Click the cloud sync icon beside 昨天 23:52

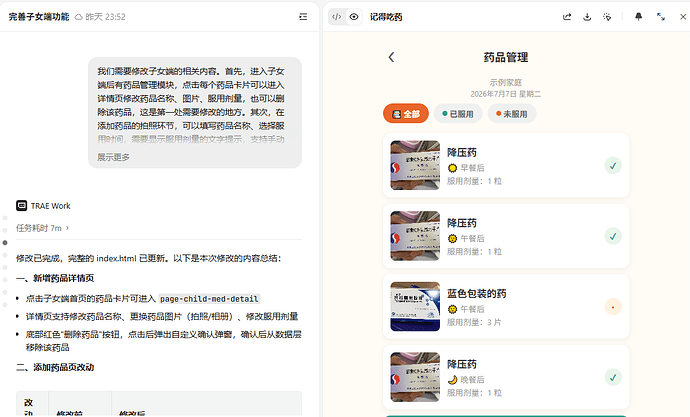78,17
